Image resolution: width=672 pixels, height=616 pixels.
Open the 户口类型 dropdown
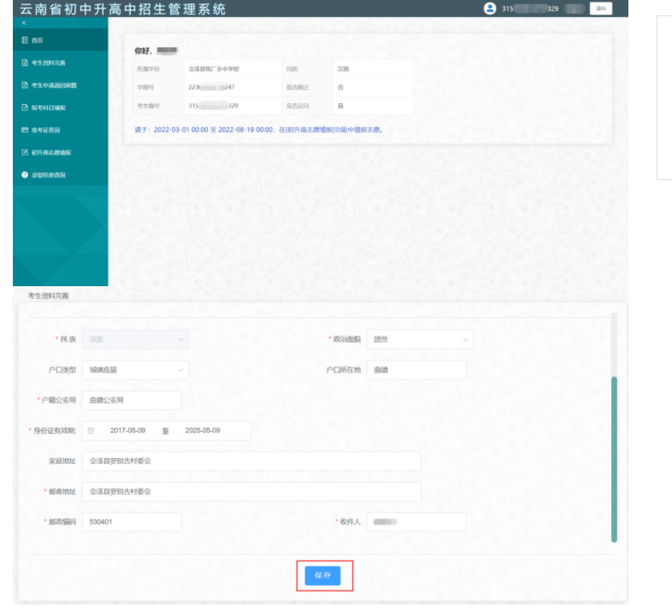(135, 370)
